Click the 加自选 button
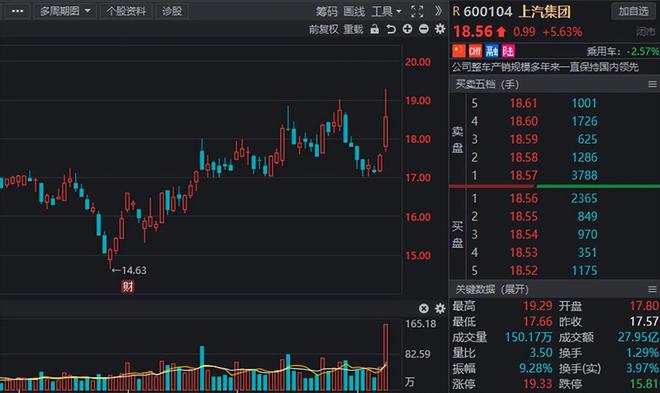This screenshot has height=393, width=660. pos(633,11)
